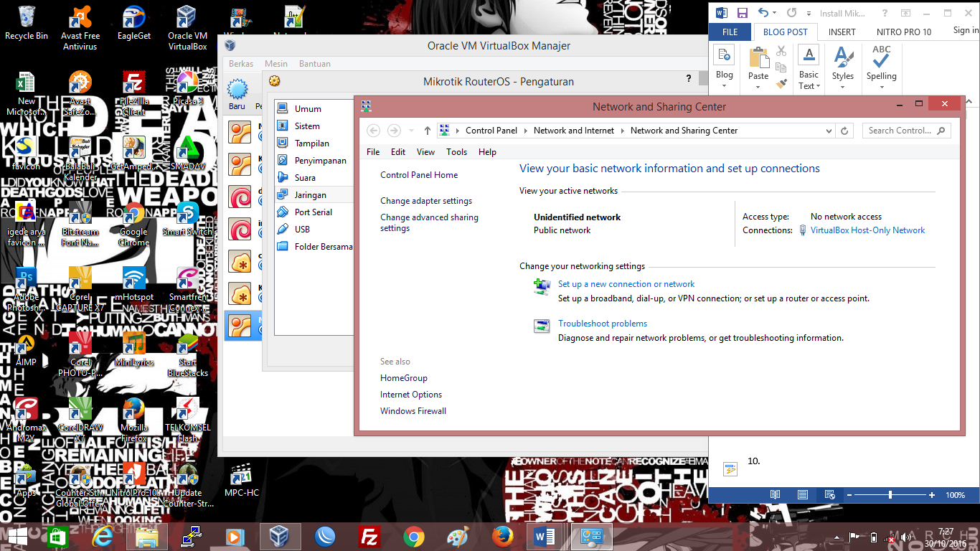Switch Word to Read Mode view
The image size is (980, 551).
775,495
